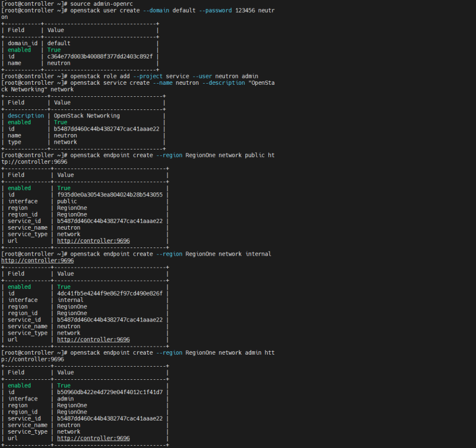Open the underlined controller URL after the internal endpoint command

coord(37,261)
